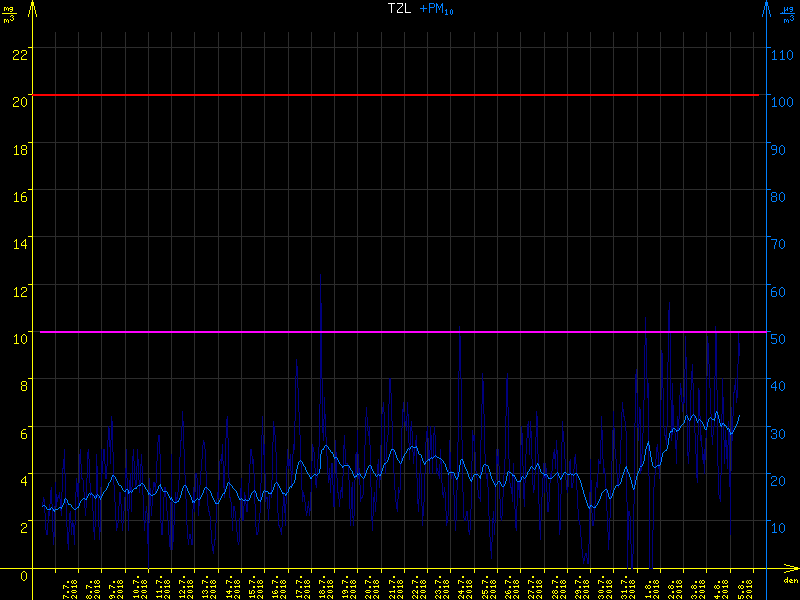
Task: Click the magenta threshold line at 50
Action: pyautogui.click(x=400, y=332)
